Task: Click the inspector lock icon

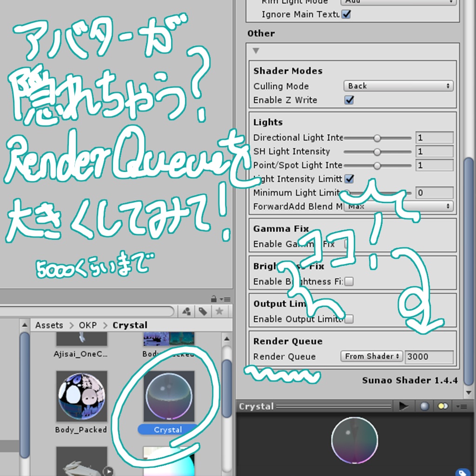Action: coord(215,299)
